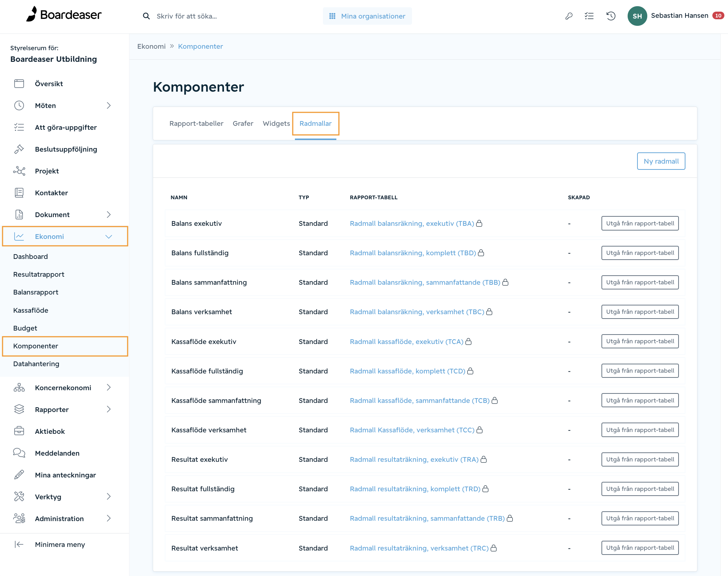Click the Möten clock icon

coord(19,105)
